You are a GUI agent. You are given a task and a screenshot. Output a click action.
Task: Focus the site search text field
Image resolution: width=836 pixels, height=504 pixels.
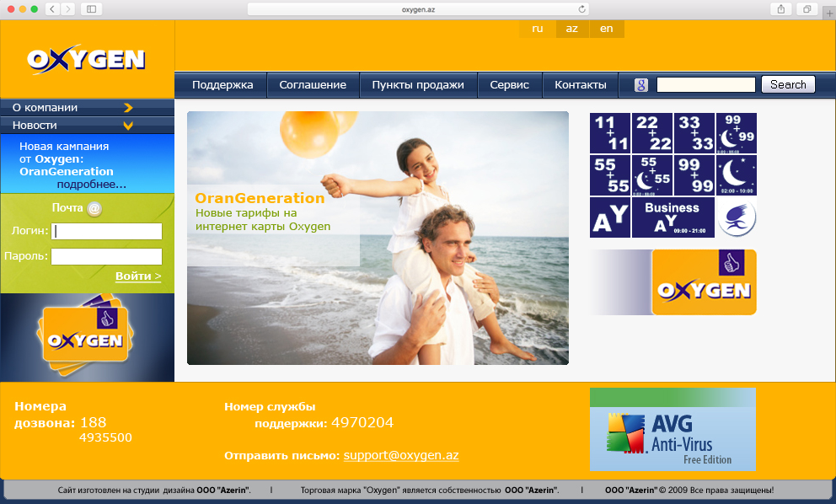pyautogui.click(x=706, y=85)
